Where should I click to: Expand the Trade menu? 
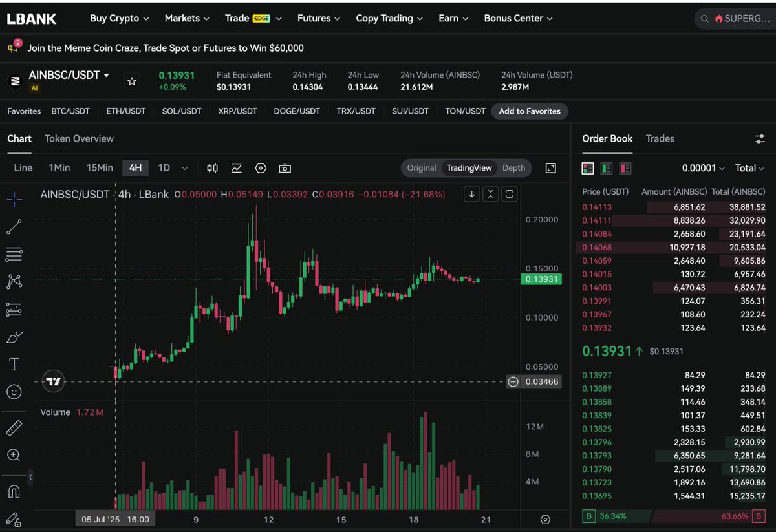point(253,18)
